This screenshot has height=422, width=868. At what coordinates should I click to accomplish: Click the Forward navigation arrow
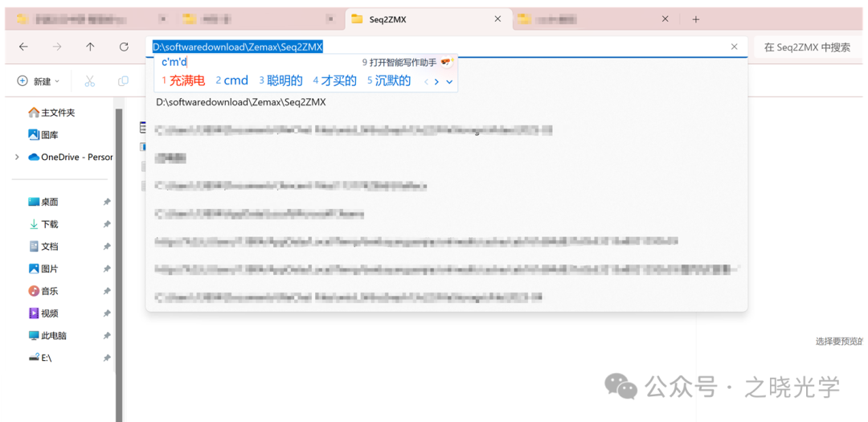[x=57, y=47]
